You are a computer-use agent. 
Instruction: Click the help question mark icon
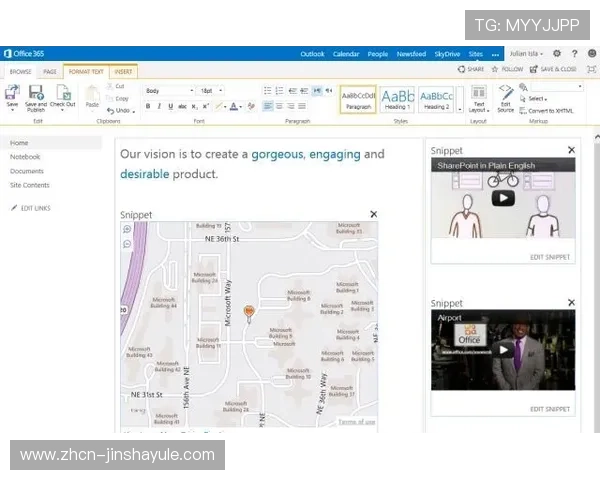coord(575,54)
